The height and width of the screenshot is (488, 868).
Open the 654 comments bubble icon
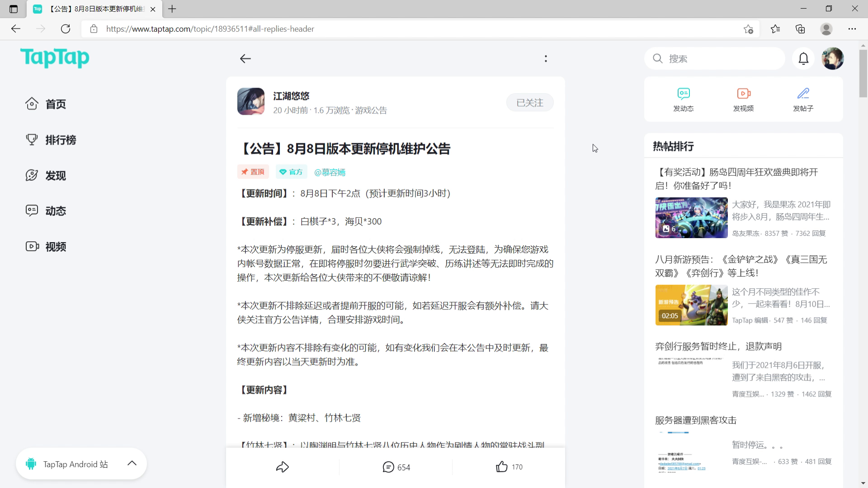388,467
